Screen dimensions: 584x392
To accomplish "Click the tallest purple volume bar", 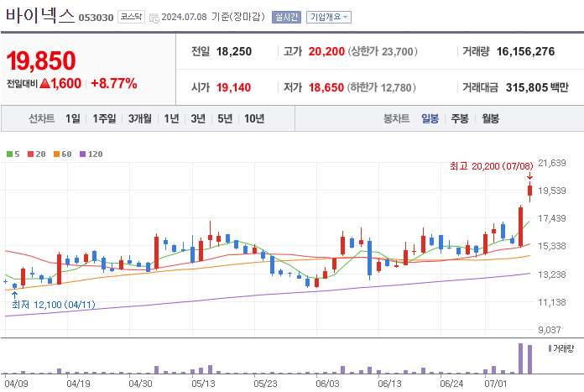I will point(521,358).
